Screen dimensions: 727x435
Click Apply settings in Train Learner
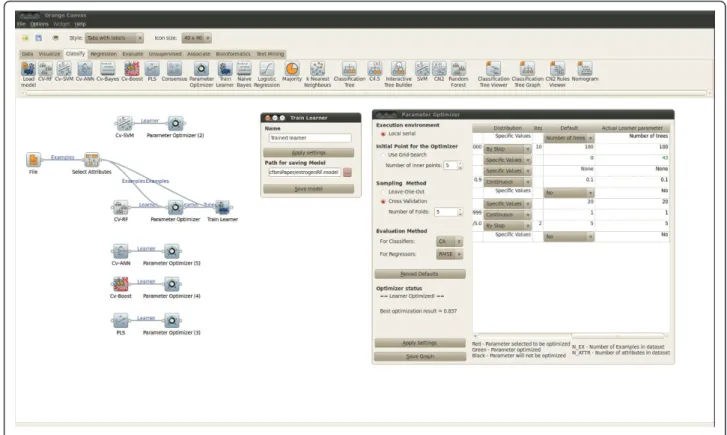[308, 153]
